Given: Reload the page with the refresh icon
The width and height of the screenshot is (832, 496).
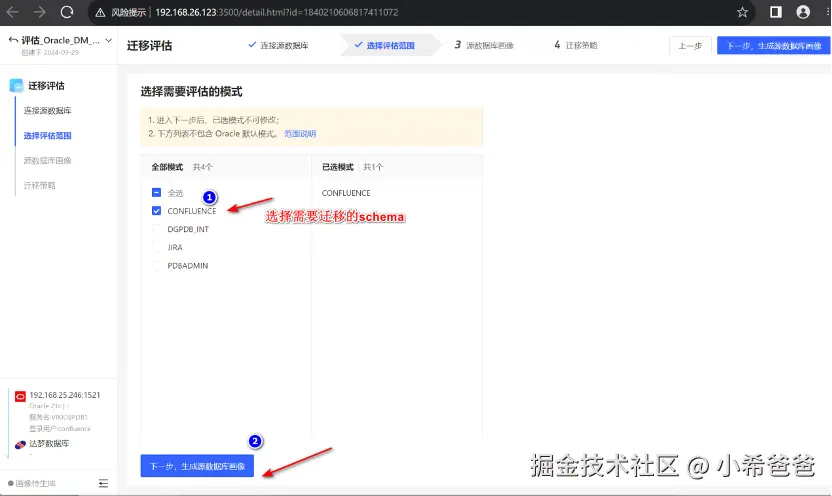Looking at the screenshot, I should [x=67, y=12].
